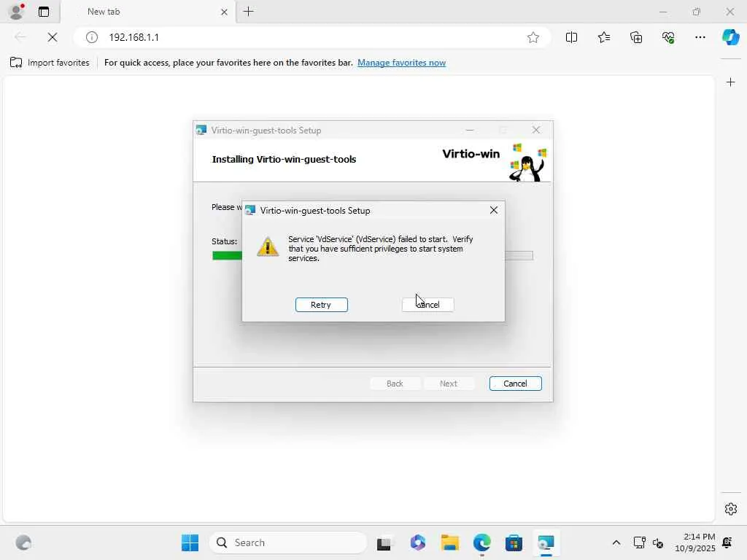Click the Status: label in the installer
747x560 pixels.
point(225,241)
